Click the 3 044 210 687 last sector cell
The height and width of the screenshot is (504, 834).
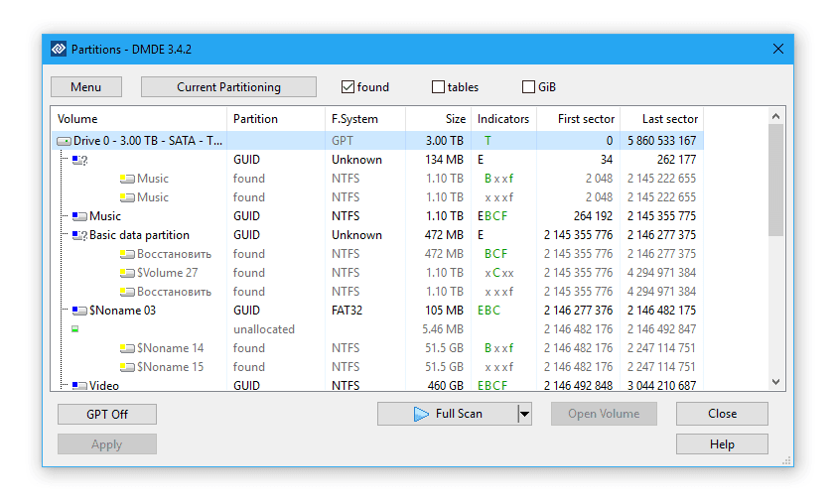(661, 386)
